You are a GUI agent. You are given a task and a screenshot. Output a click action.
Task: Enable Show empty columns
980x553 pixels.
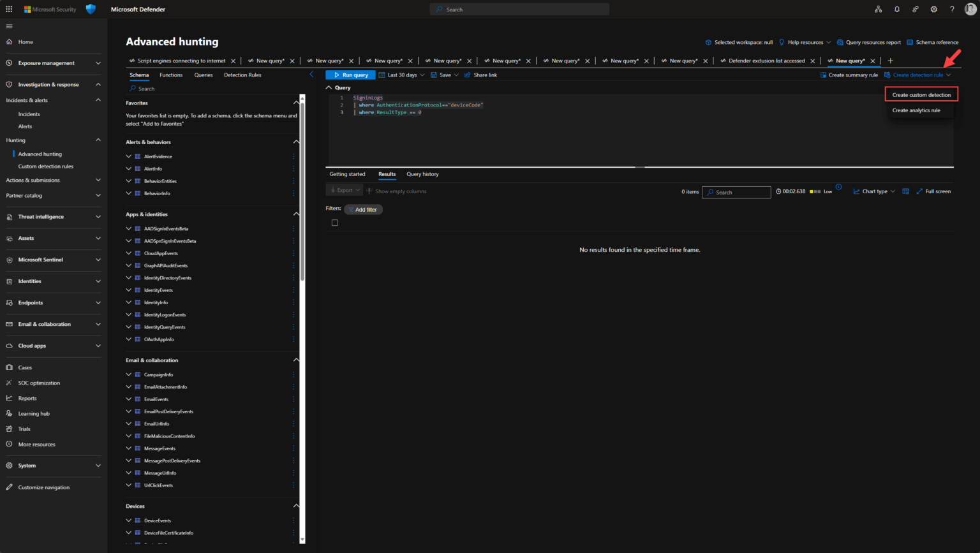coord(397,191)
